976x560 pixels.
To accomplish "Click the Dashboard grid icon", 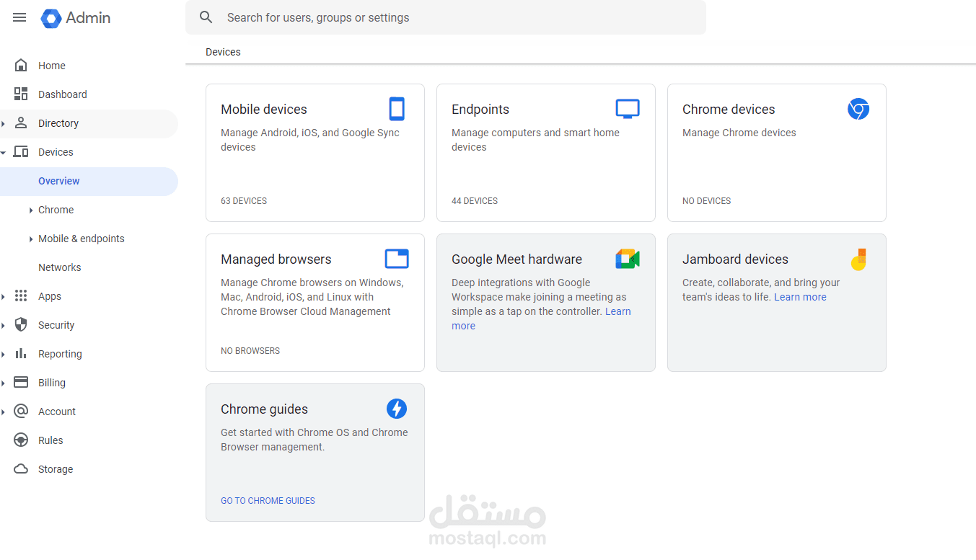I will pyautogui.click(x=21, y=94).
